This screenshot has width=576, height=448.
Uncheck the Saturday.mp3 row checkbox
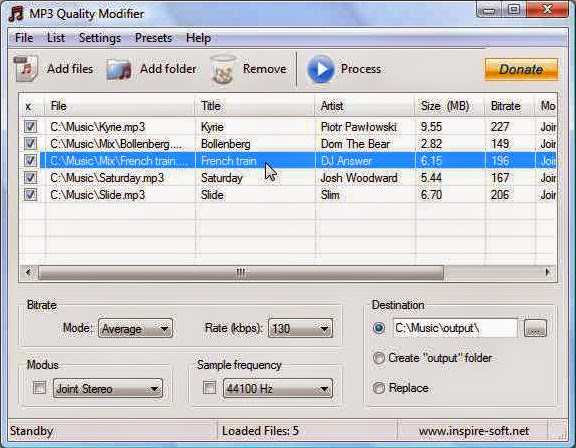point(30,178)
